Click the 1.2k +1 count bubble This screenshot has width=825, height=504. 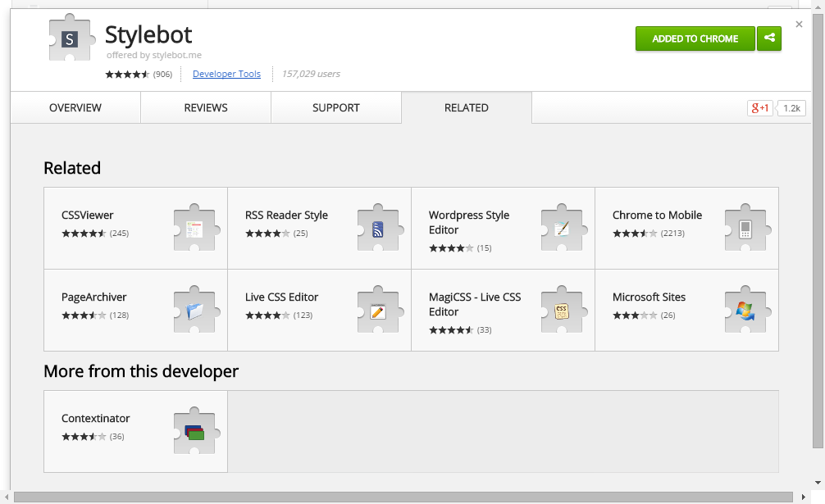[x=791, y=107]
